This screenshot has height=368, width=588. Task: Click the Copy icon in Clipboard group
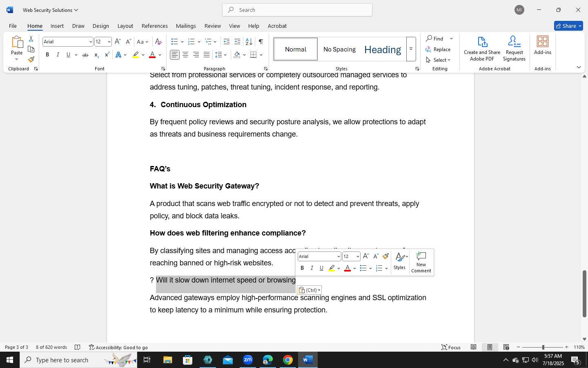pyautogui.click(x=31, y=49)
